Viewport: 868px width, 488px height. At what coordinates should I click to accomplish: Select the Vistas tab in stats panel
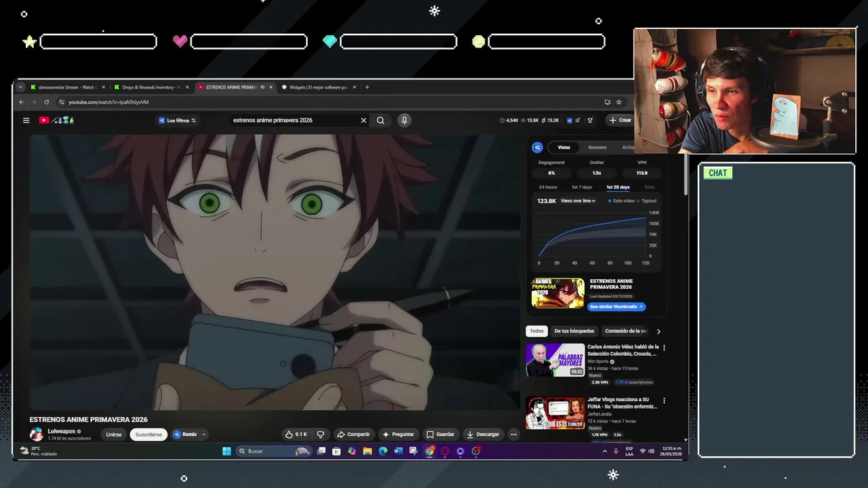coord(564,147)
